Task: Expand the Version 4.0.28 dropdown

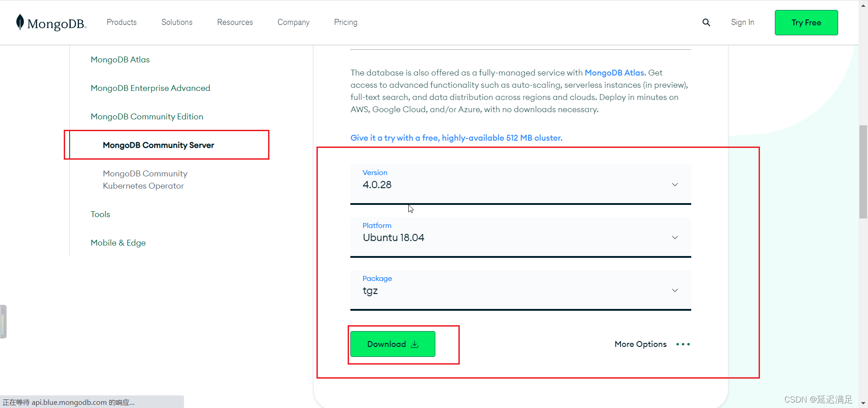Action: click(520, 185)
